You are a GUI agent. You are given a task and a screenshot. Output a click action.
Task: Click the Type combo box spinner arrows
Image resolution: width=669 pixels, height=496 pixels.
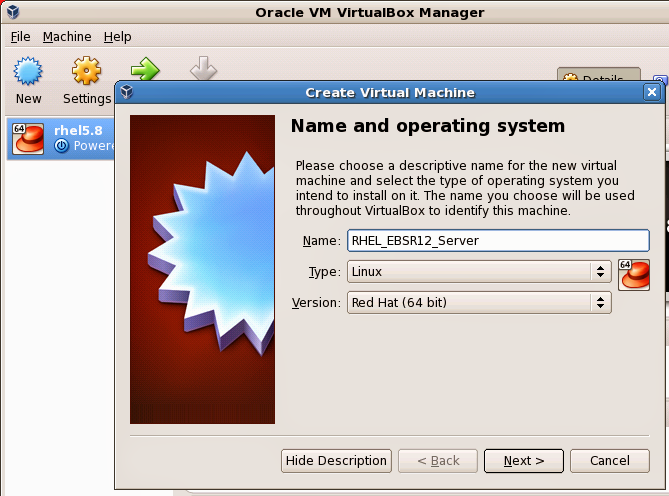coord(600,272)
